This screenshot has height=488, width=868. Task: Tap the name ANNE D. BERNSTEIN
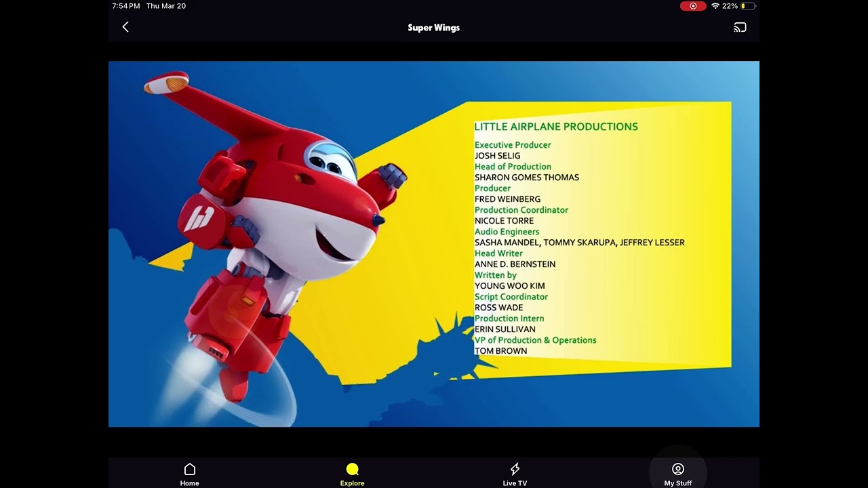[x=515, y=264]
